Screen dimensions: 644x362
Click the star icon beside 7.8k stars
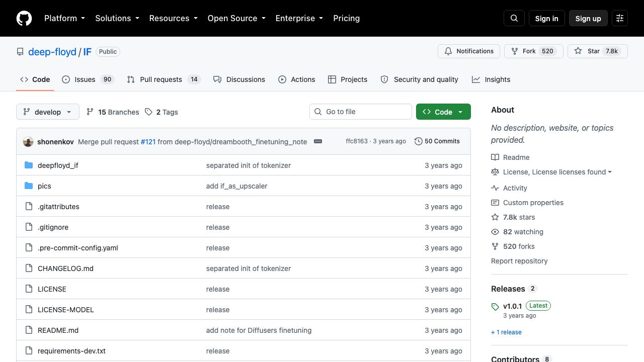coord(495,217)
